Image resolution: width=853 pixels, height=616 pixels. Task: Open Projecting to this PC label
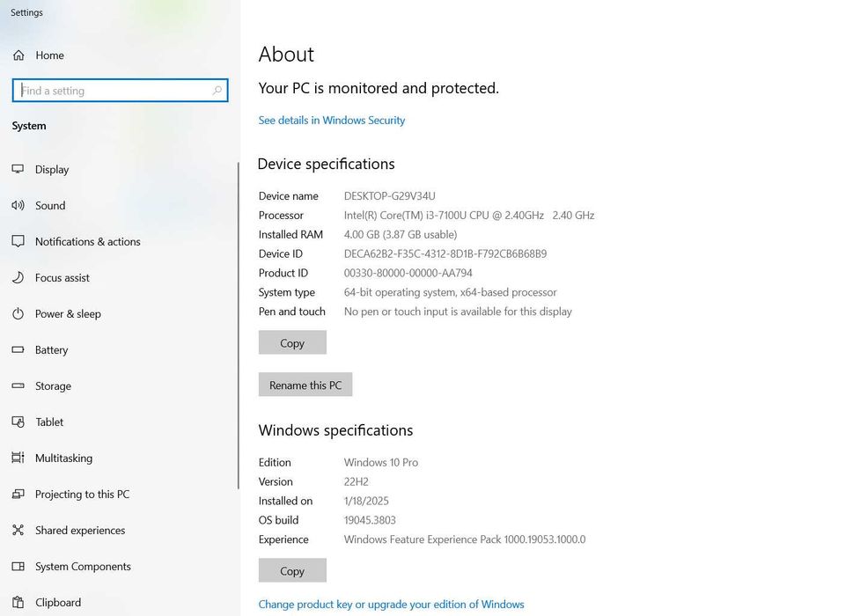point(82,495)
